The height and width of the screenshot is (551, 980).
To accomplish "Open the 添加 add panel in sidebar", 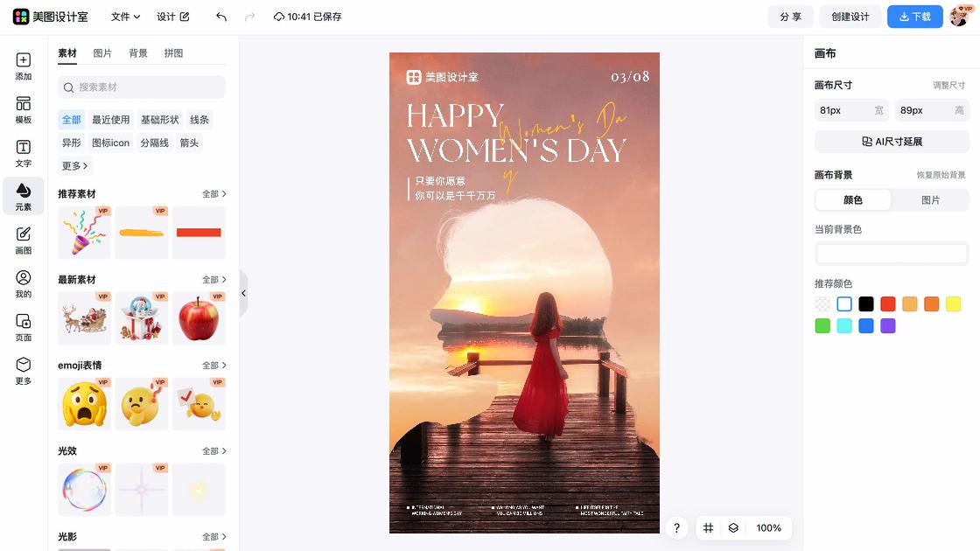I will (x=23, y=67).
